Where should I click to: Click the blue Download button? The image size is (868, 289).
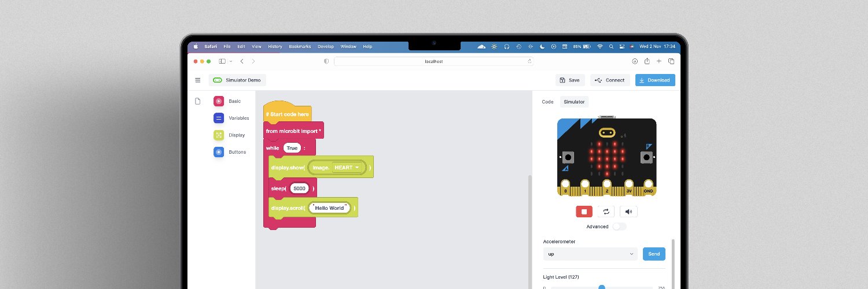click(655, 80)
